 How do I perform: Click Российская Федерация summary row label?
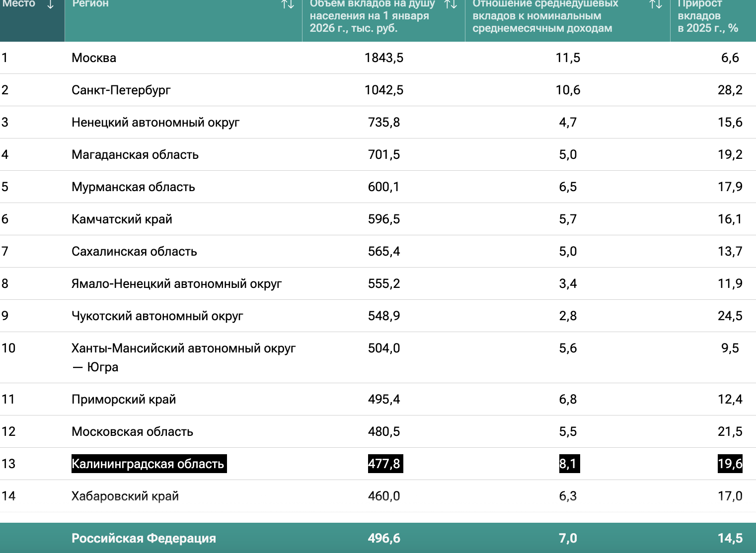(x=144, y=538)
